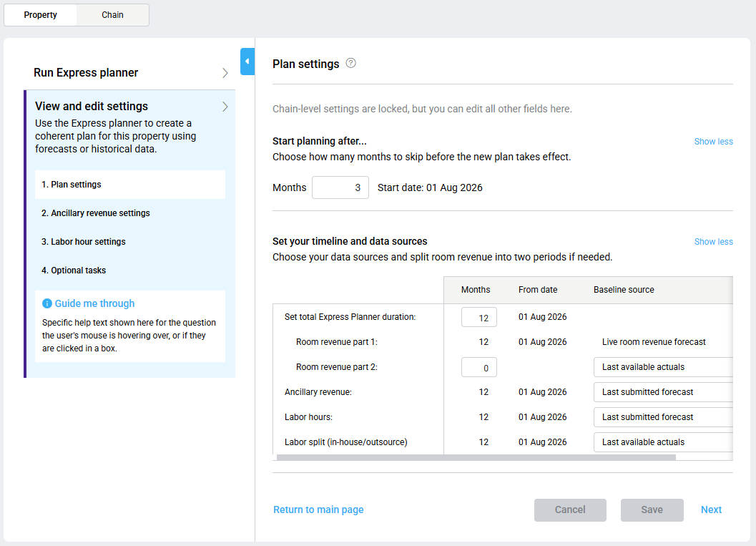Image resolution: width=756 pixels, height=546 pixels.
Task: Open Ancillary revenue baseline source dropdown
Action: [663, 392]
